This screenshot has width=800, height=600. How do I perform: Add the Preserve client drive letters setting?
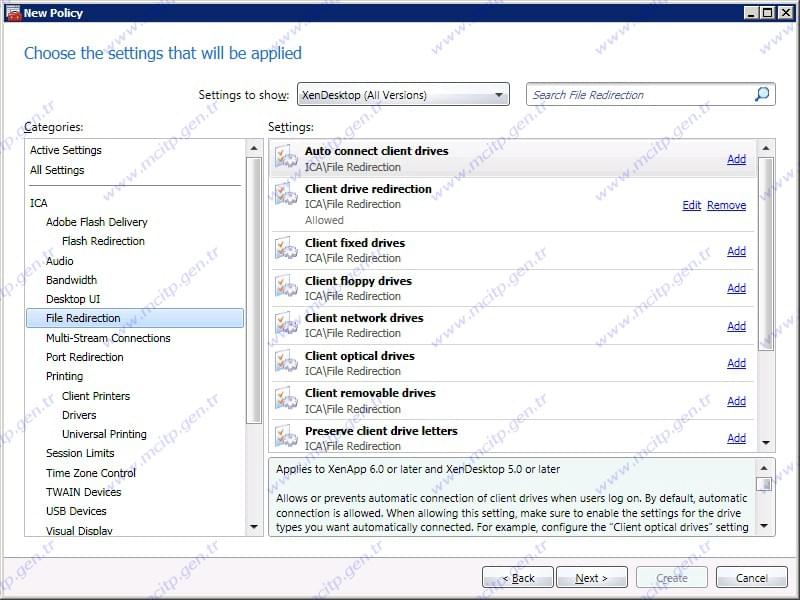pos(736,438)
